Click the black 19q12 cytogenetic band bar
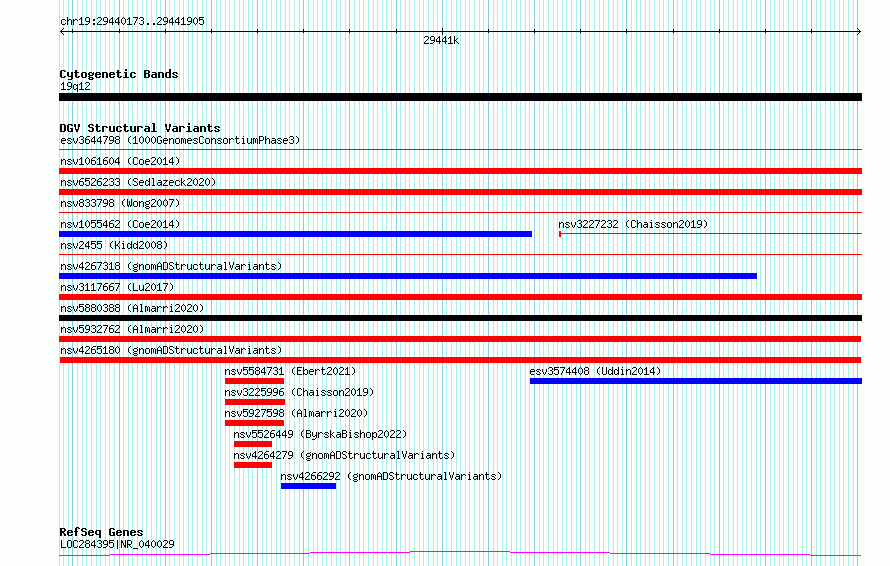This screenshot has width=890, height=566. (x=460, y=97)
